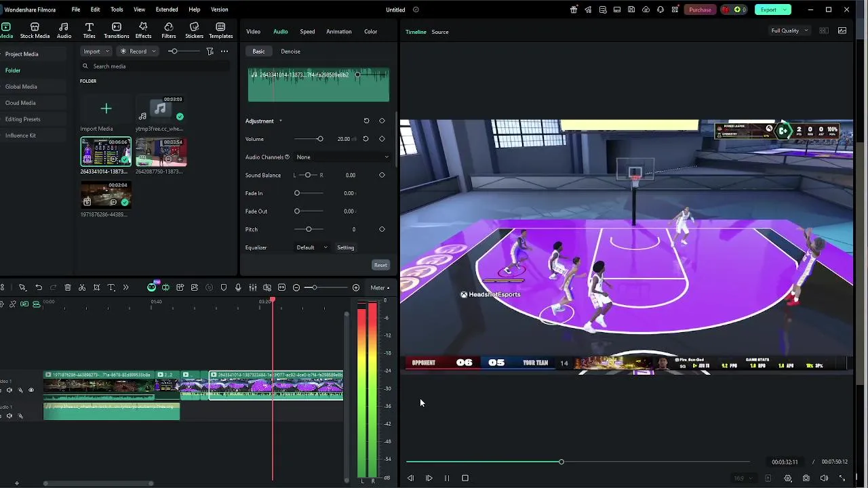
Task: Open the Transitions library
Action: (117, 30)
